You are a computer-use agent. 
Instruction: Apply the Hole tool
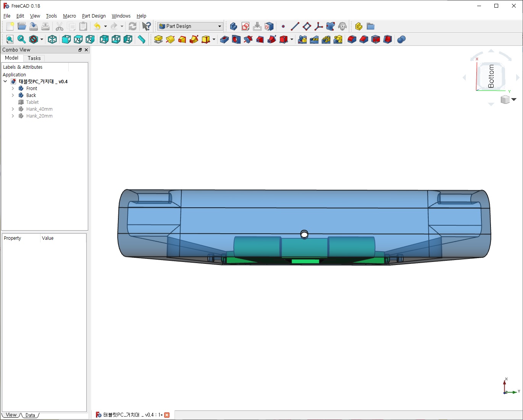click(236, 39)
